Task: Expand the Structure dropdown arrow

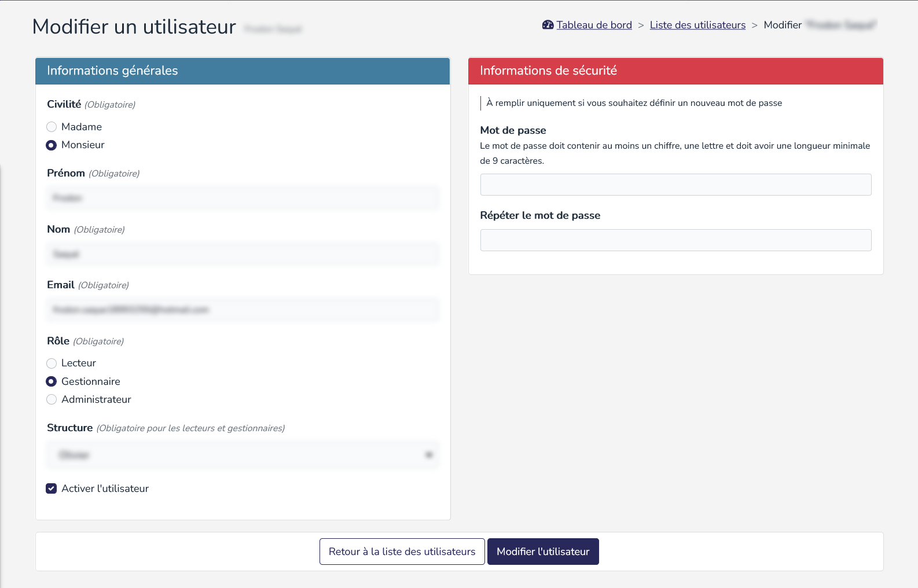Action: [x=428, y=455]
